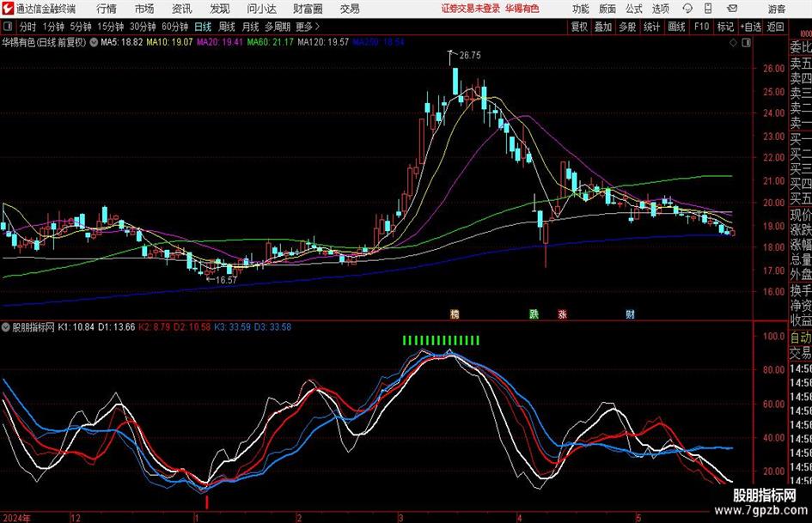Click the 证券交易未登录 login link
Viewport: 812px width, 523px height.
coord(471,9)
